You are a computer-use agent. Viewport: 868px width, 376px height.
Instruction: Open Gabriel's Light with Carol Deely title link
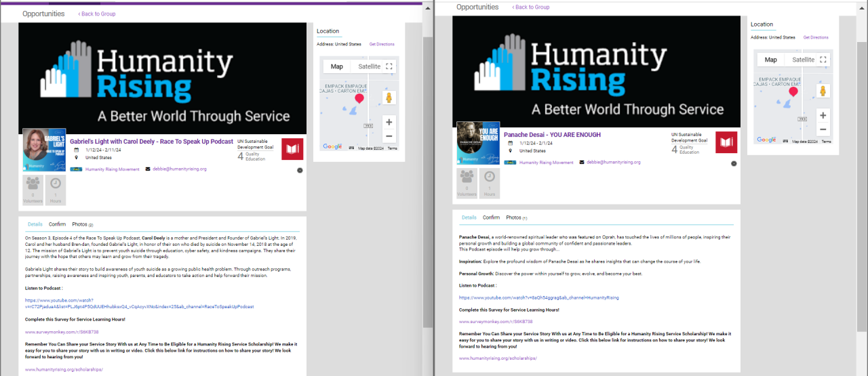coord(151,142)
